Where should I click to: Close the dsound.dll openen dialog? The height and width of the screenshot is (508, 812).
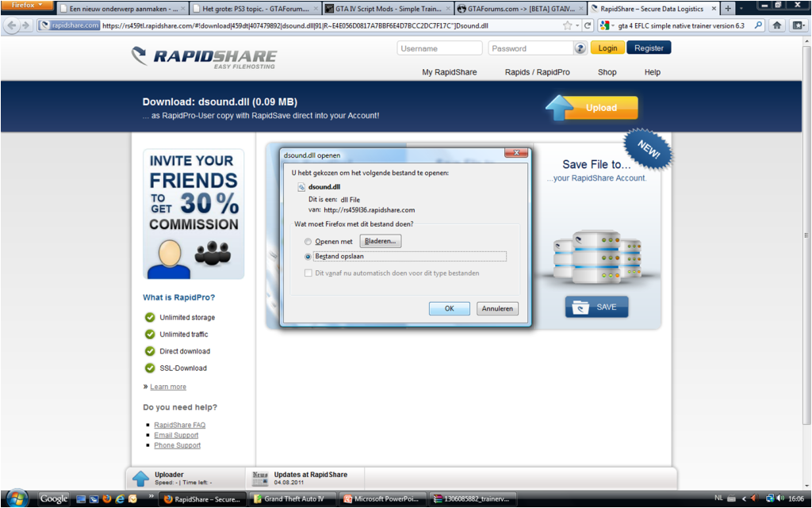tap(516, 153)
